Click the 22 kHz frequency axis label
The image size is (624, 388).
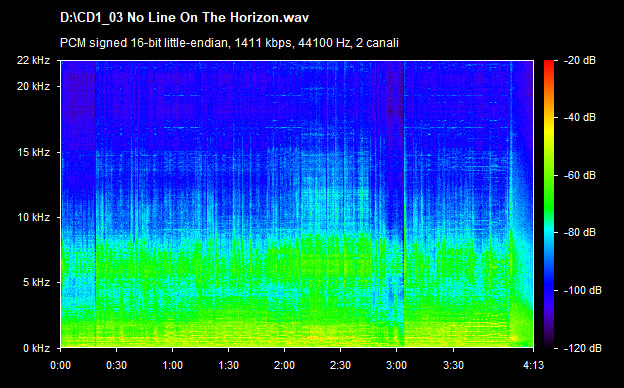pyautogui.click(x=33, y=60)
